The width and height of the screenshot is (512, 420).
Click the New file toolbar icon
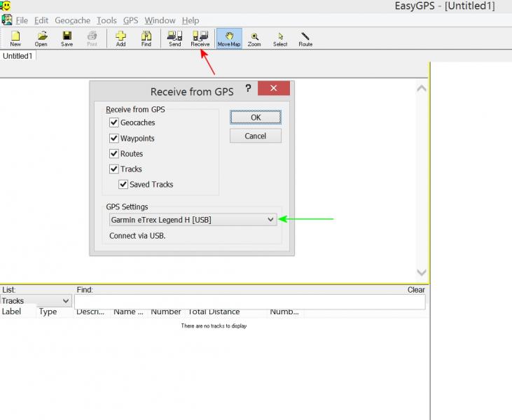pyautogui.click(x=15, y=38)
